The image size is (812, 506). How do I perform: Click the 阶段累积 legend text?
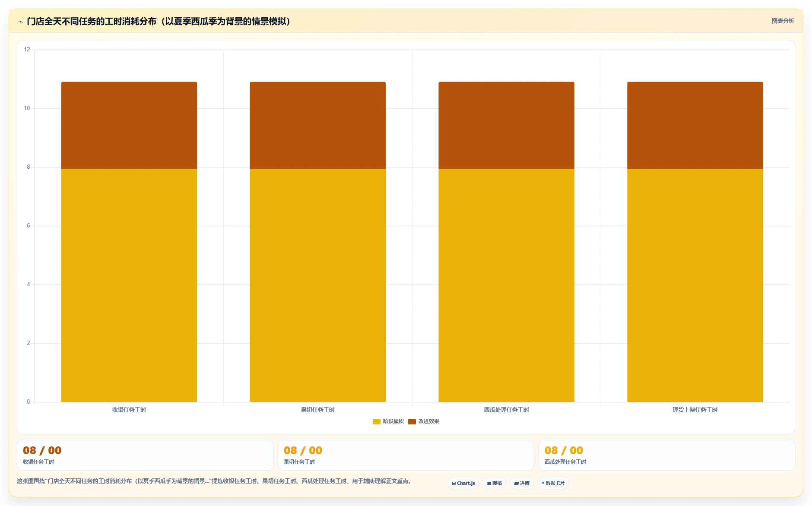pyautogui.click(x=393, y=421)
